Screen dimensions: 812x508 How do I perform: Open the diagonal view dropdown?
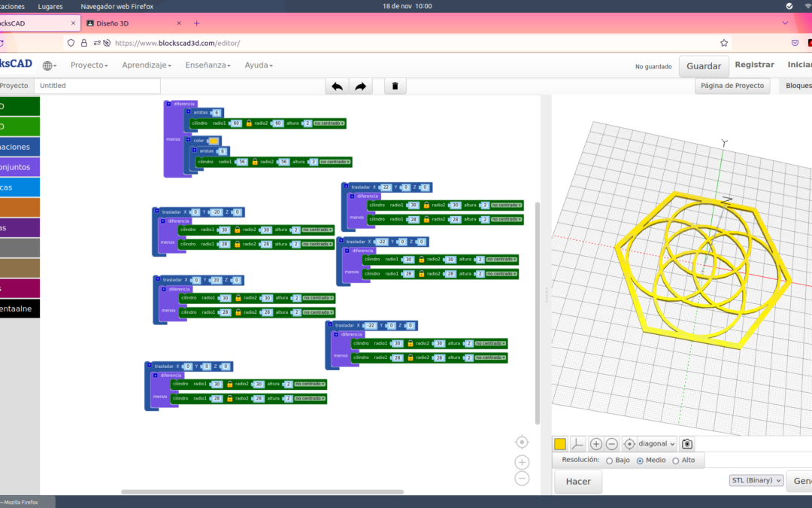pyautogui.click(x=656, y=444)
